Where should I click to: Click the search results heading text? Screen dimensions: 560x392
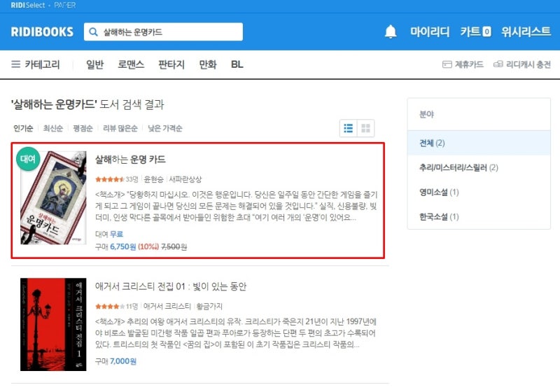click(x=87, y=104)
